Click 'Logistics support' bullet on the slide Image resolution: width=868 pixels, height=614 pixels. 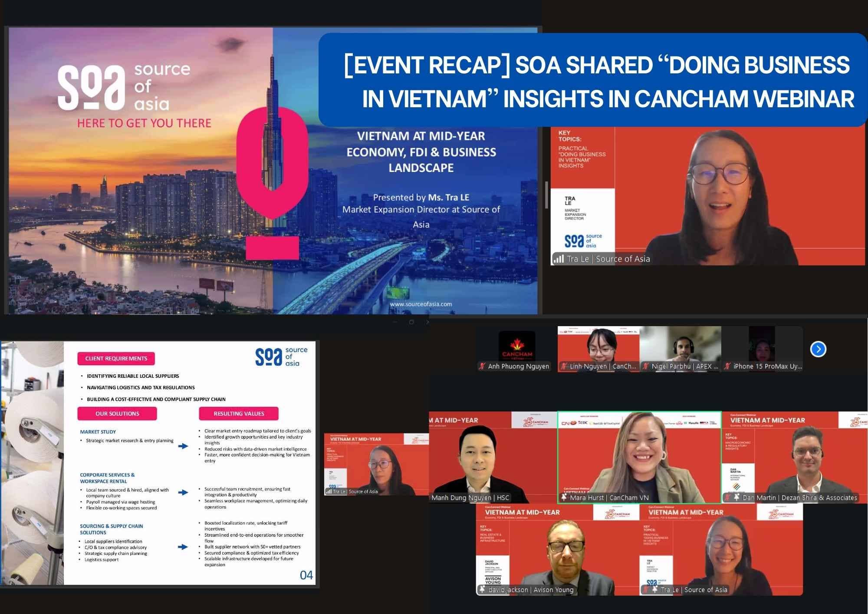[102, 560]
